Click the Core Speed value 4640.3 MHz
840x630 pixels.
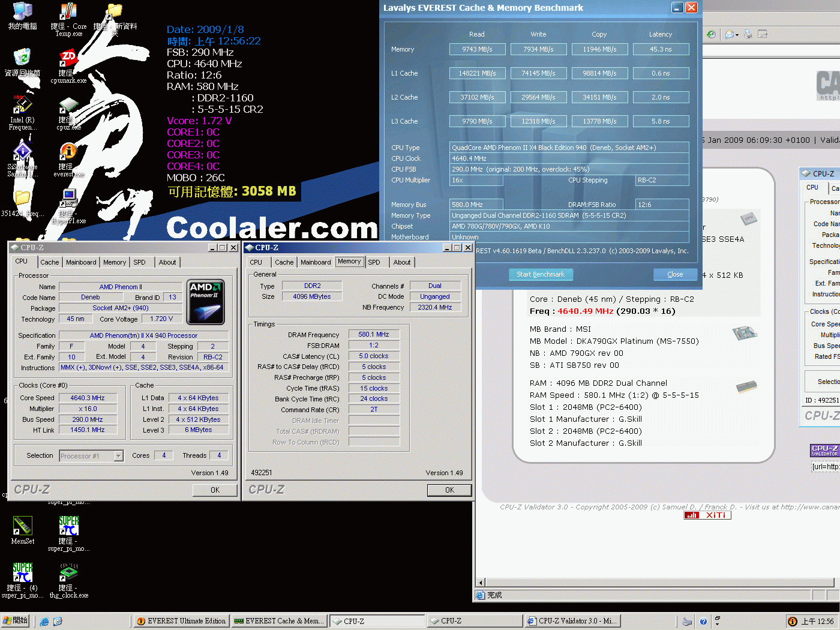[87, 398]
